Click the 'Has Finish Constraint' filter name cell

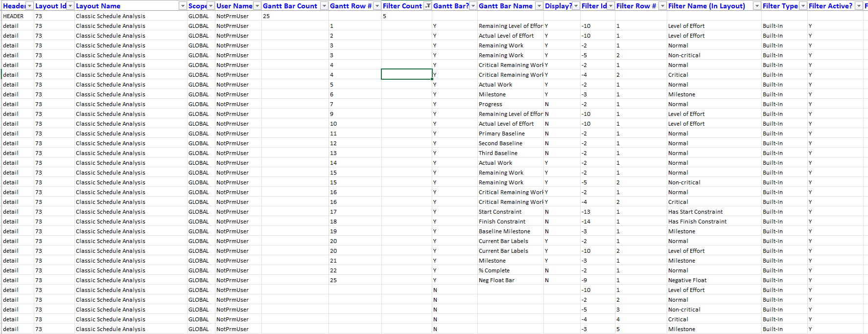point(697,222)
